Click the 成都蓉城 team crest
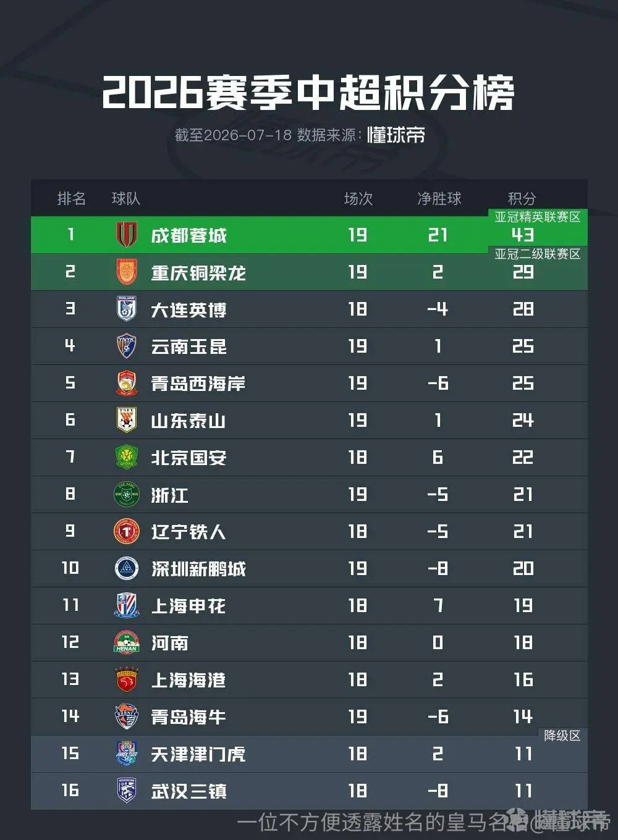Image resolution: width=618 pixels, height=840 pixels. click(x=127, y=235)
